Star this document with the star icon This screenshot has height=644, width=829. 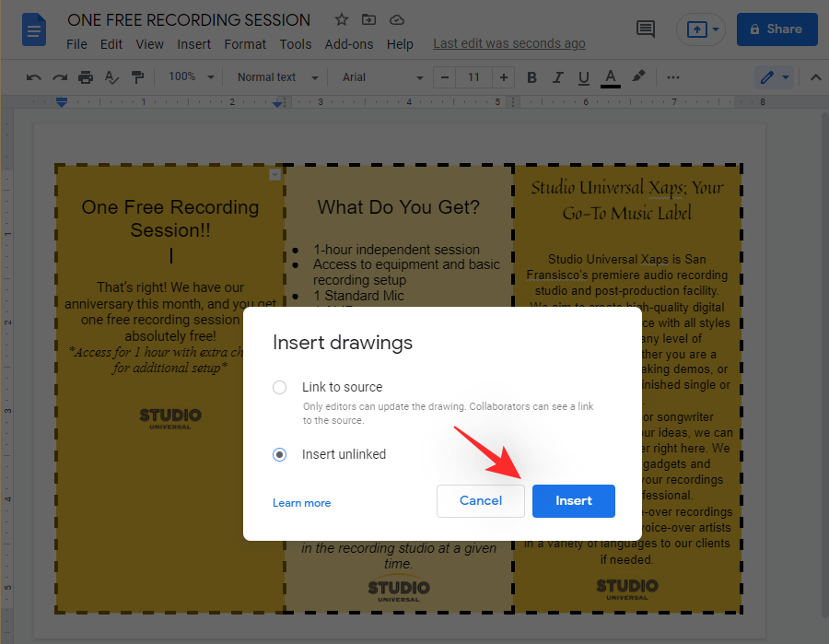click(342, 19)
